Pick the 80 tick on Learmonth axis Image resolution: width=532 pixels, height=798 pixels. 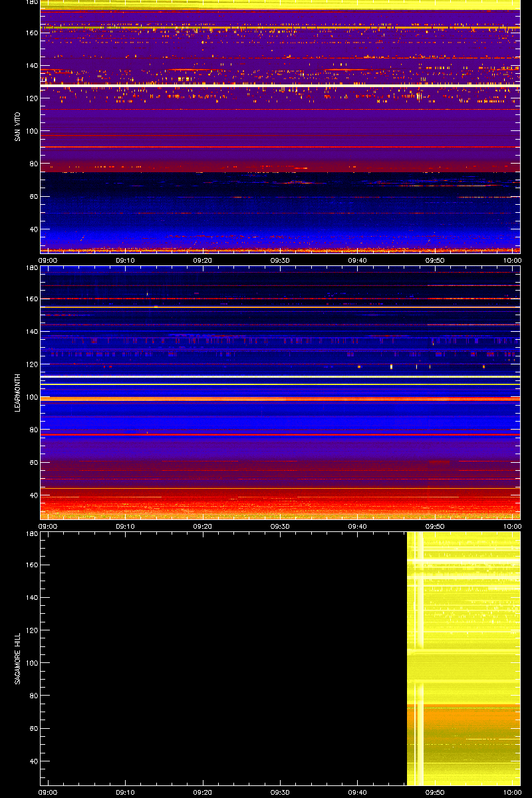pos(33,430)
